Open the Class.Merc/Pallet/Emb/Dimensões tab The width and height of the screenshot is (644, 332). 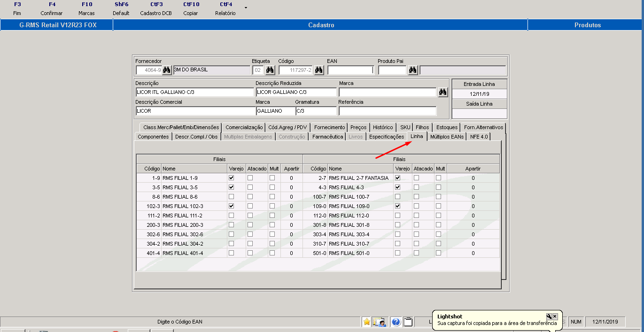coord(181,127)
